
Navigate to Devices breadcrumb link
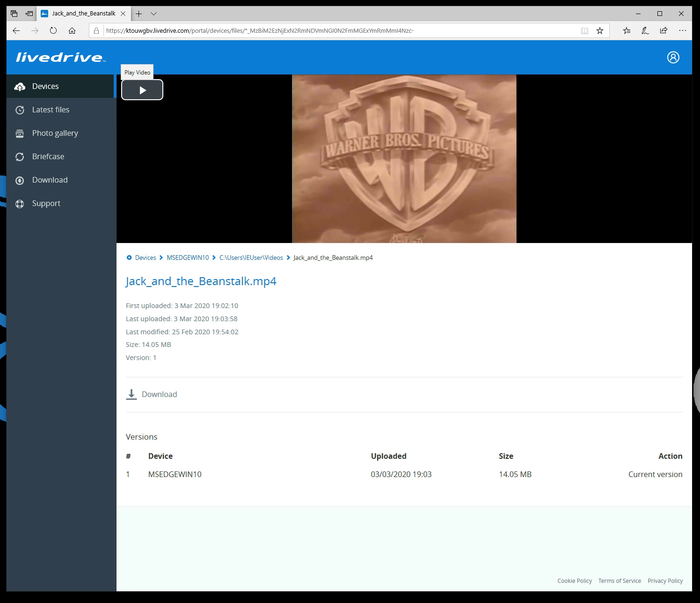click(145, 257)
